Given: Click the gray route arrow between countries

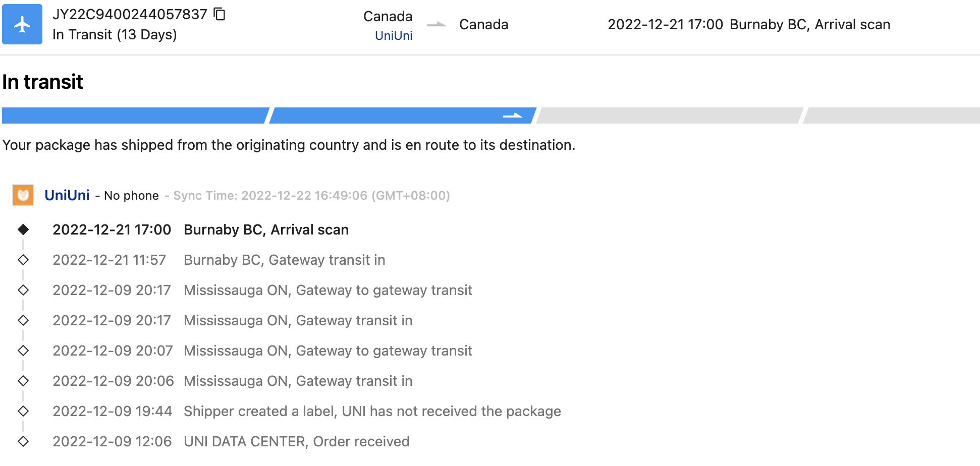Looking at the screenshot, I should pyautogui.click(x=436, y=24).
